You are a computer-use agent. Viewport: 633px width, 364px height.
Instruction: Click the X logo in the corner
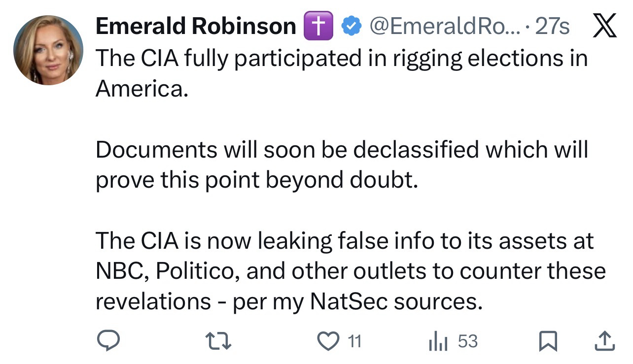(604, 26)
